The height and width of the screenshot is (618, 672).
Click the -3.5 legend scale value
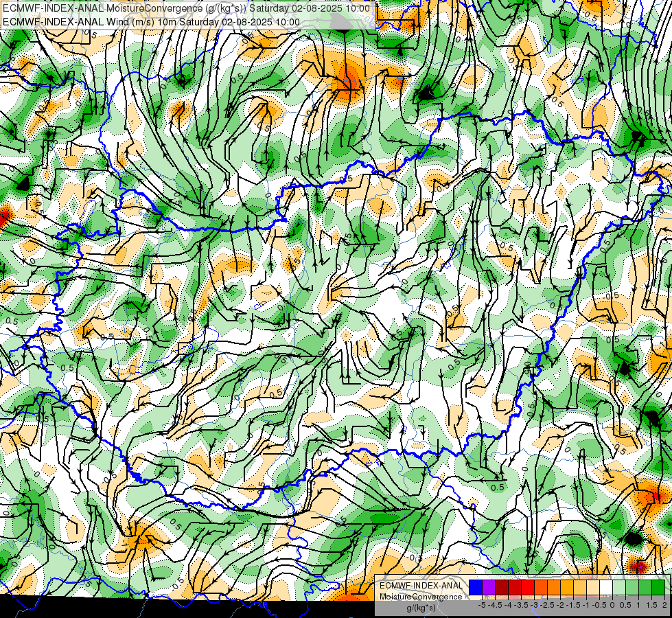521,605
